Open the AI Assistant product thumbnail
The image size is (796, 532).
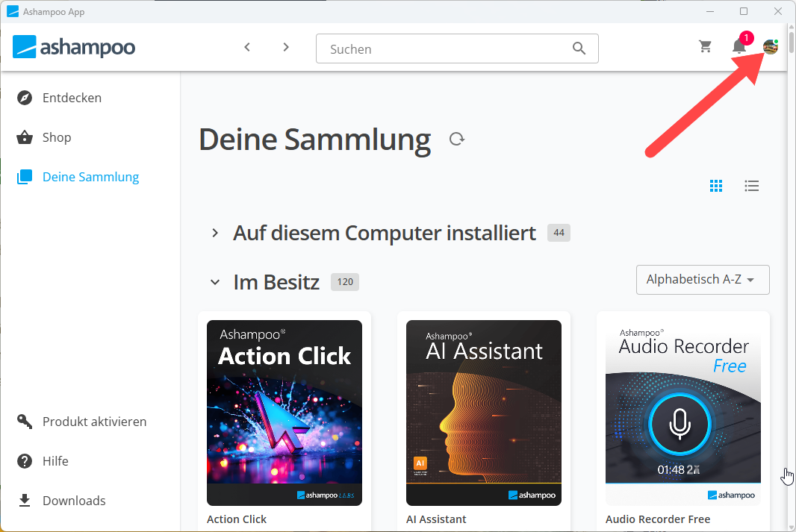click(484, 413)
